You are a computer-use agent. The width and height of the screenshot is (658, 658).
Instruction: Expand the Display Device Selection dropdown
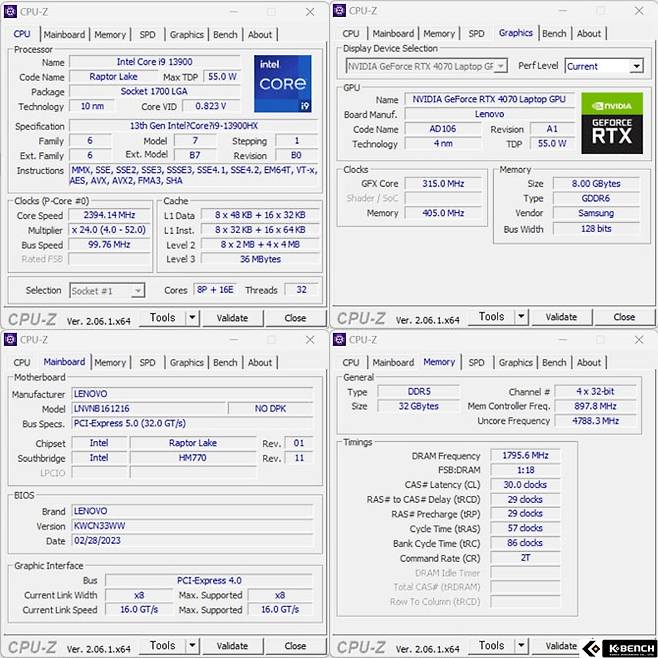tap(501, 67)
